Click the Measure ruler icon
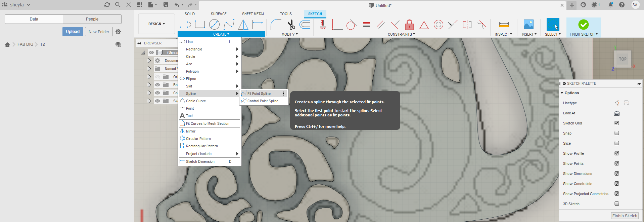644x222 pixels. click(x=504, y=25)
